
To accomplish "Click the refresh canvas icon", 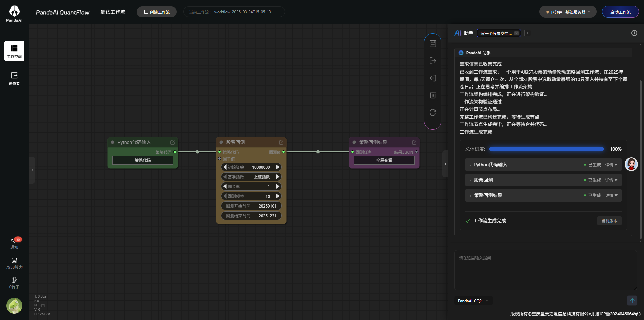I will click(433, 112).
